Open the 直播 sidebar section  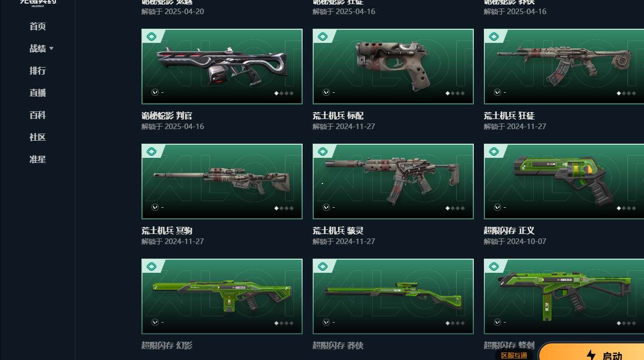coord(38,93)
